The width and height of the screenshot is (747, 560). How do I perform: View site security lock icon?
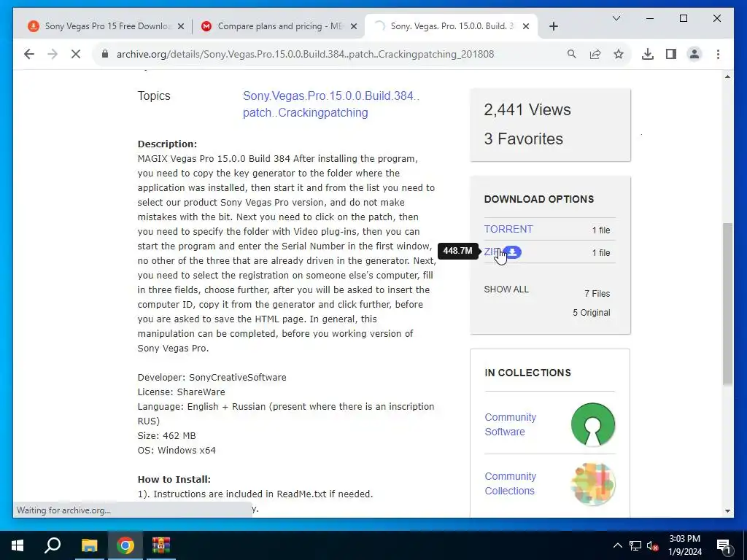click(105, 54)
